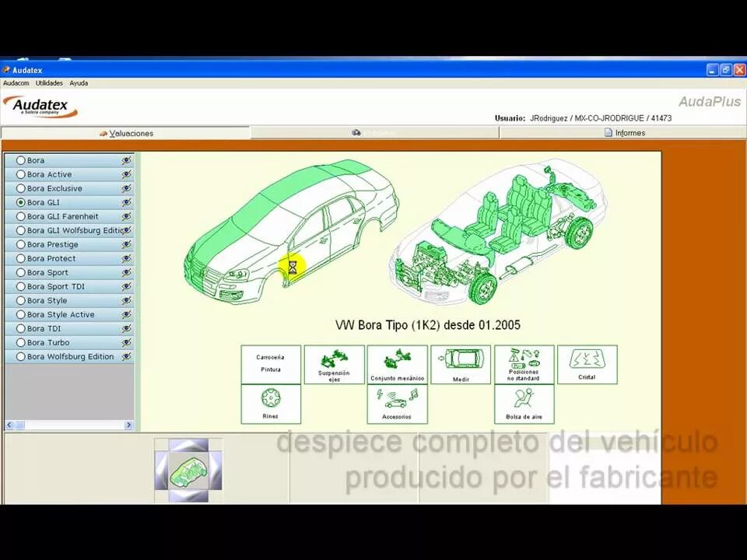747x560 pixels.
Task: Open the Carrocería Pintura zone tile
Action: 271,364
